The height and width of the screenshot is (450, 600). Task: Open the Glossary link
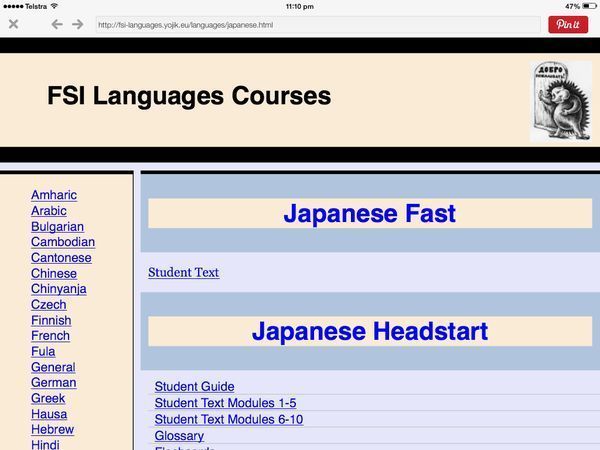pyautogui.click(x=179, y=436)
